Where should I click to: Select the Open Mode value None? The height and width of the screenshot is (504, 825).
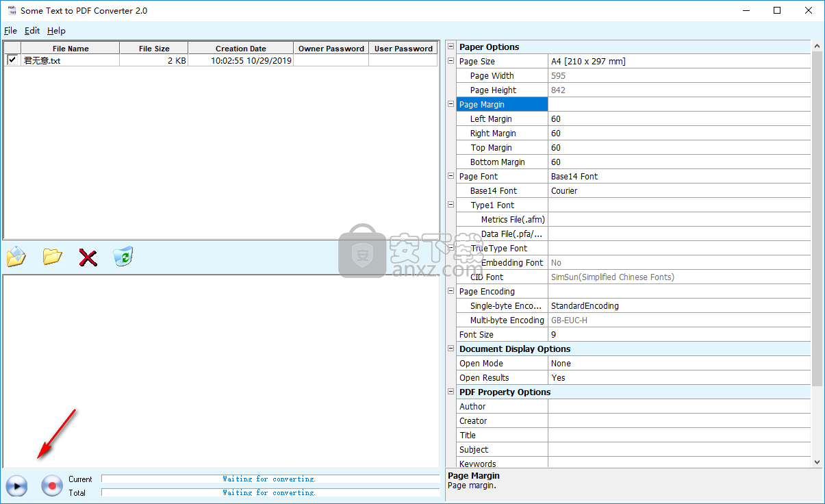679,363
